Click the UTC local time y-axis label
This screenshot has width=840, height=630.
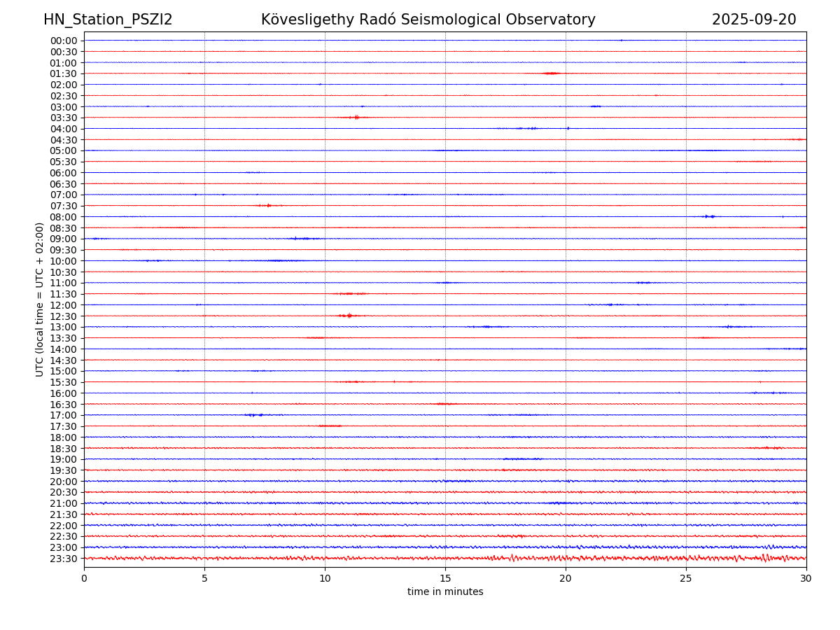coord(40,299)
